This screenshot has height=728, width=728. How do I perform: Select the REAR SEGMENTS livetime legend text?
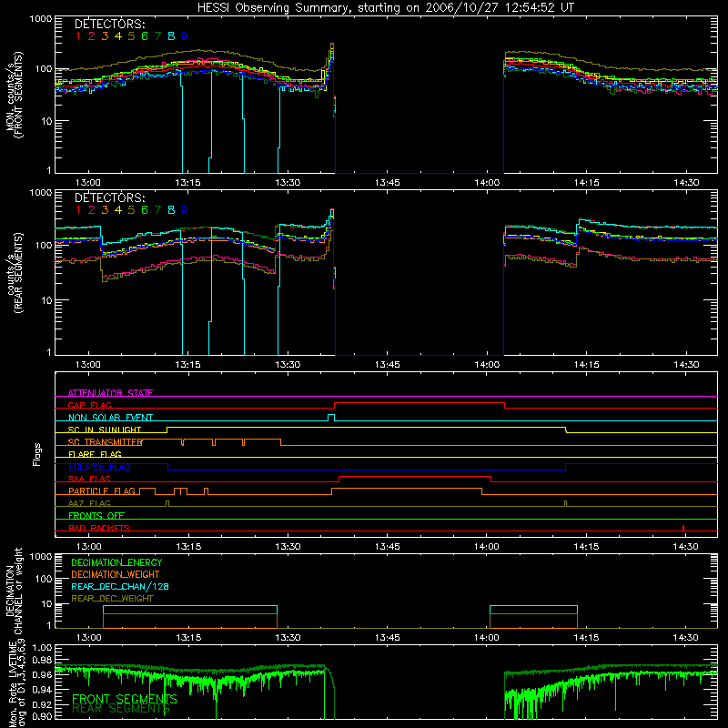coord(121,708)
